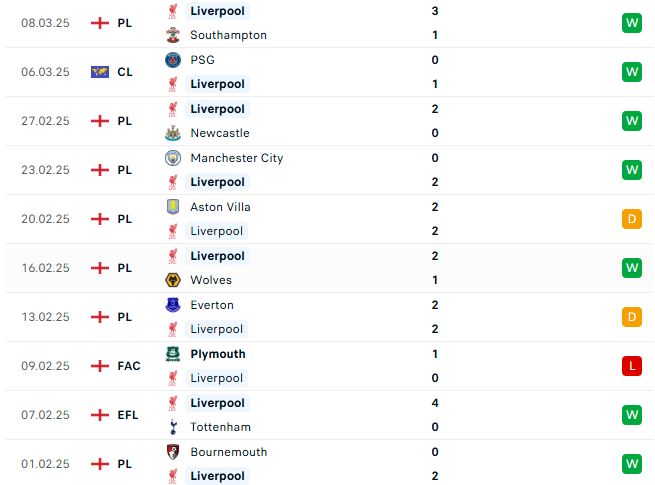Select the 16.02.25 Liverpool vs Wolves row
The height and width of the screenshot is (485, 655).
[x=328, y=268]
